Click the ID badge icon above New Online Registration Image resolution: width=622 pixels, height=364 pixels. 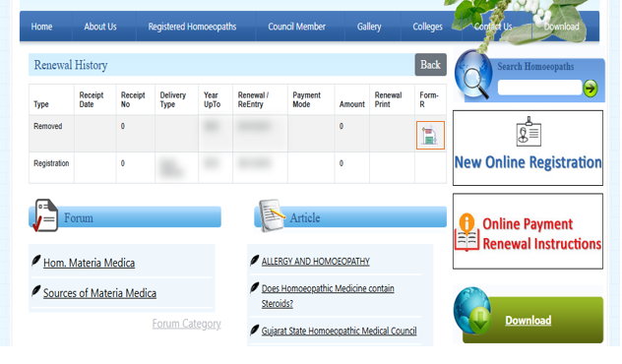click(529, 131)
